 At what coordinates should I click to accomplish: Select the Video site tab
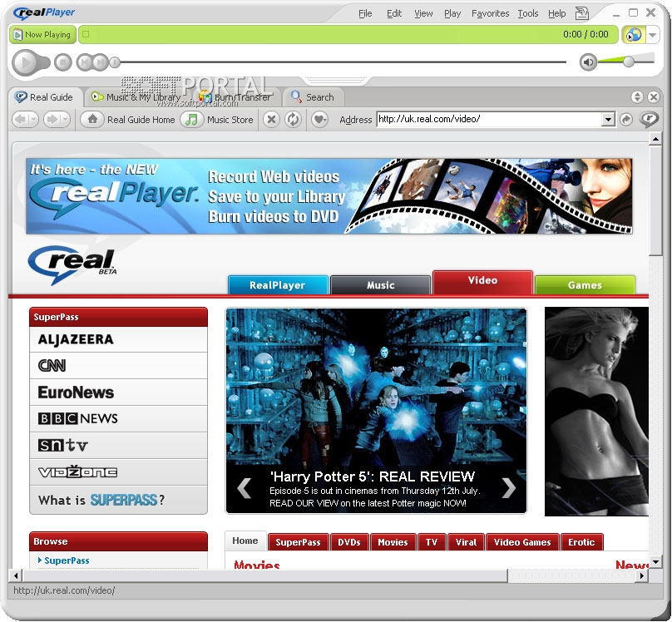click(482, 282)
